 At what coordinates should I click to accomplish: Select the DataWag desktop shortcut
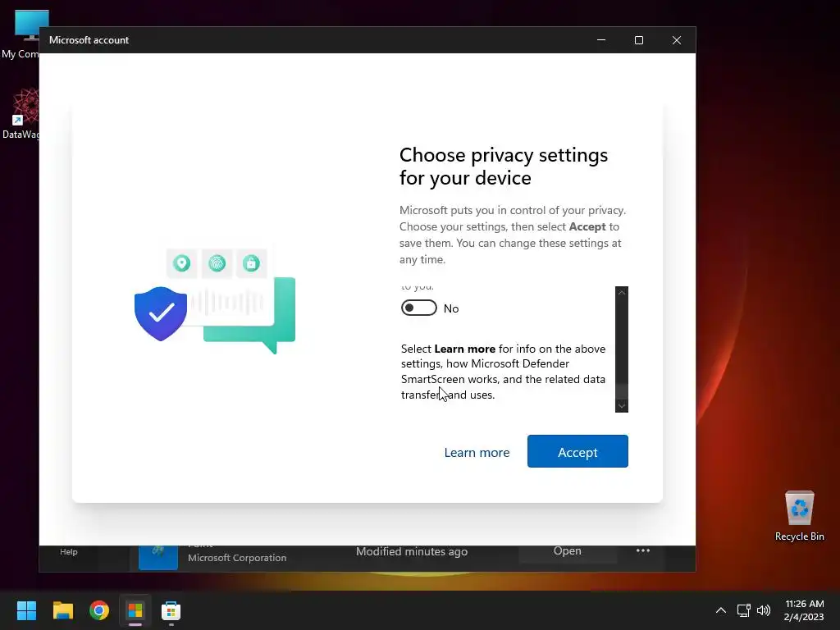pyautogui.click(x=20, y=114)
